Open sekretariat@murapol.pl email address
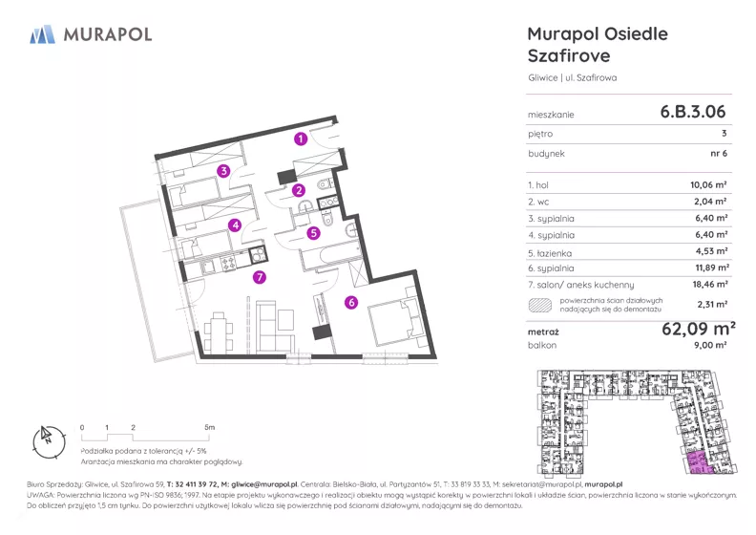Viewport: 756px width, 535px height. tap(542, 484)
